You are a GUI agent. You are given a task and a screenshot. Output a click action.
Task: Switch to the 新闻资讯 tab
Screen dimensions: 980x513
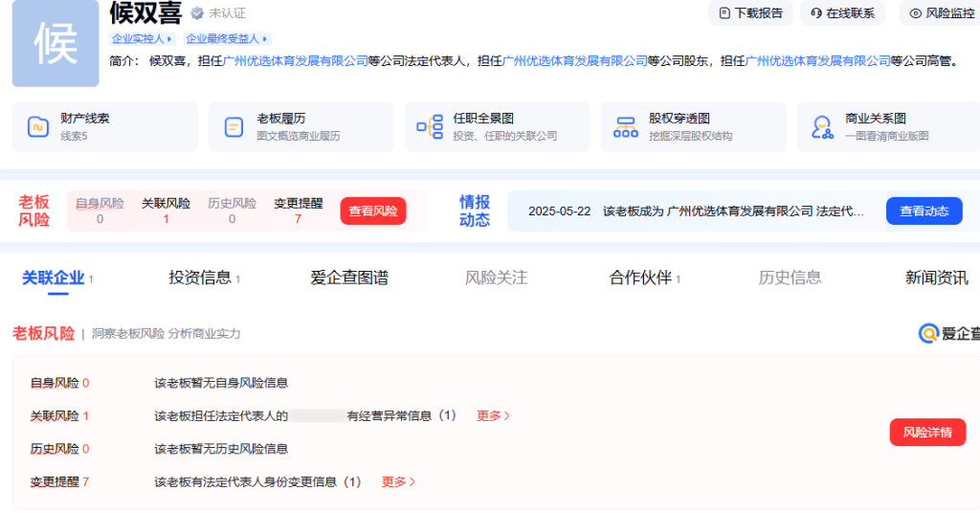pos(937,279)
